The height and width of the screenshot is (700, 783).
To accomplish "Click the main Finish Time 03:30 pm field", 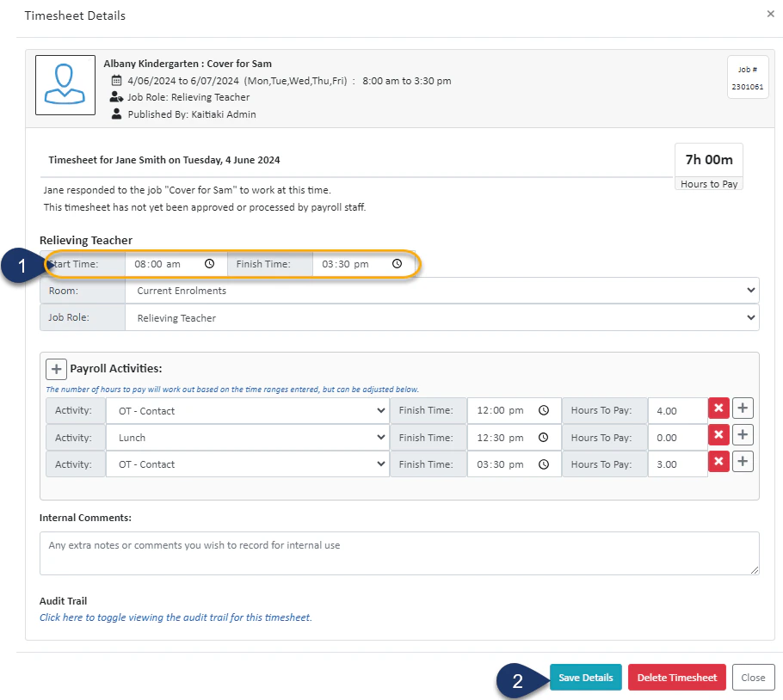I will tap(363, 264).
